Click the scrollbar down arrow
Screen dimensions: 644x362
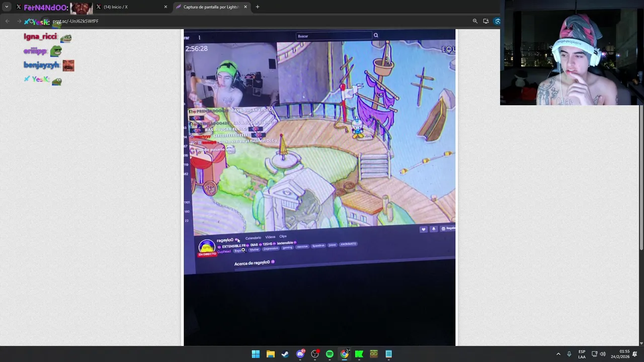(641, 343)
